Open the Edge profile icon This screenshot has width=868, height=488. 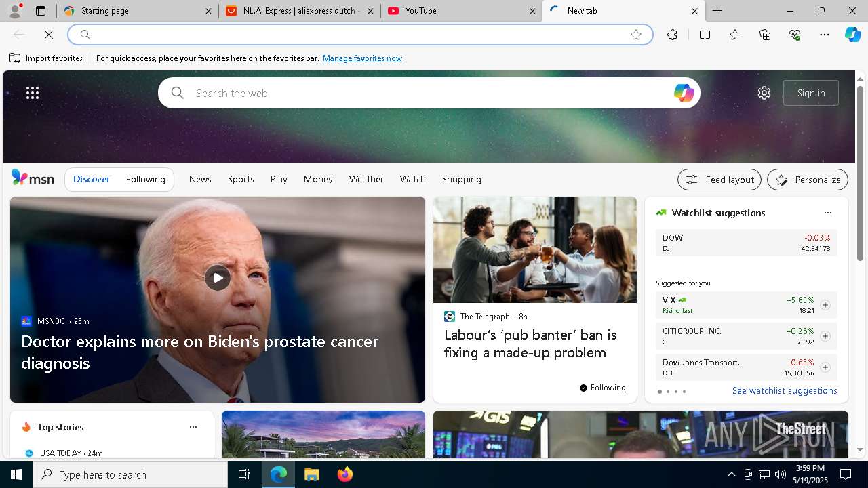[x=15, y=11]
